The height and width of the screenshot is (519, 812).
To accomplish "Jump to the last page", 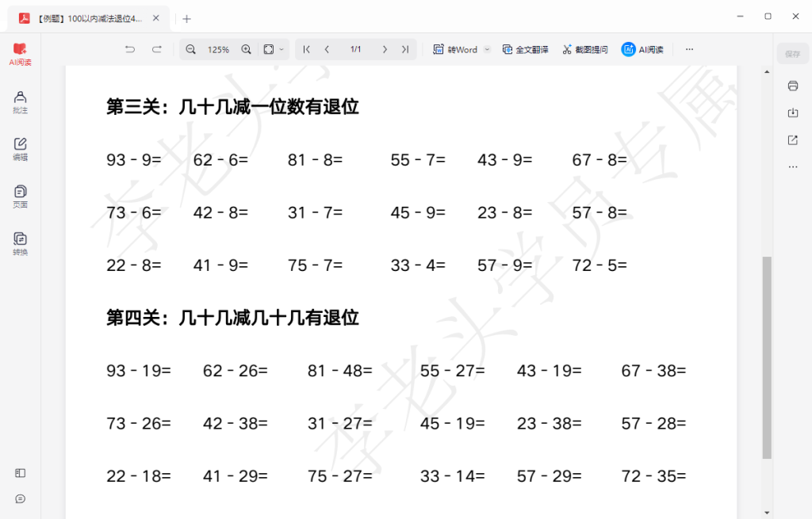I will [404, 48].
